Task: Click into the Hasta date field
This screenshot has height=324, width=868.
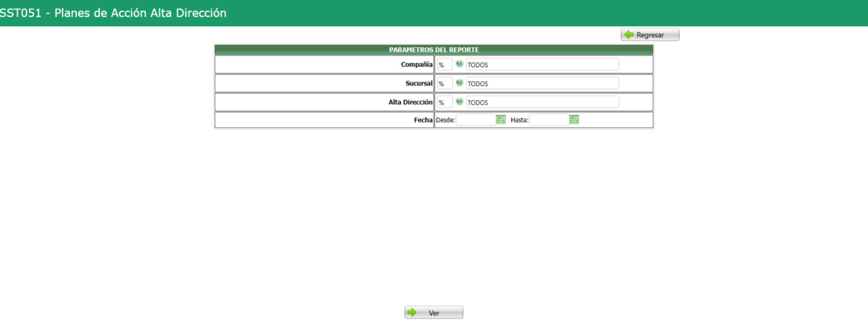Action: tap(549, 120)
